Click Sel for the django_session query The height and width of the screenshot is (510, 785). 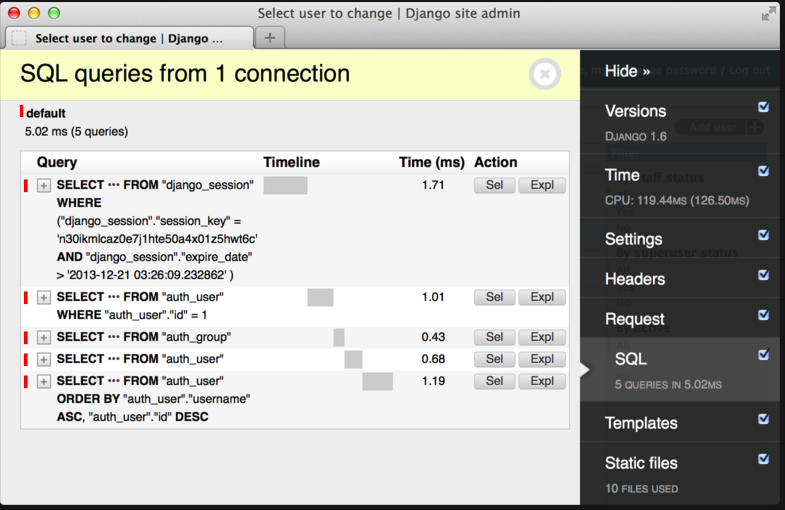[x=495, y=185]
